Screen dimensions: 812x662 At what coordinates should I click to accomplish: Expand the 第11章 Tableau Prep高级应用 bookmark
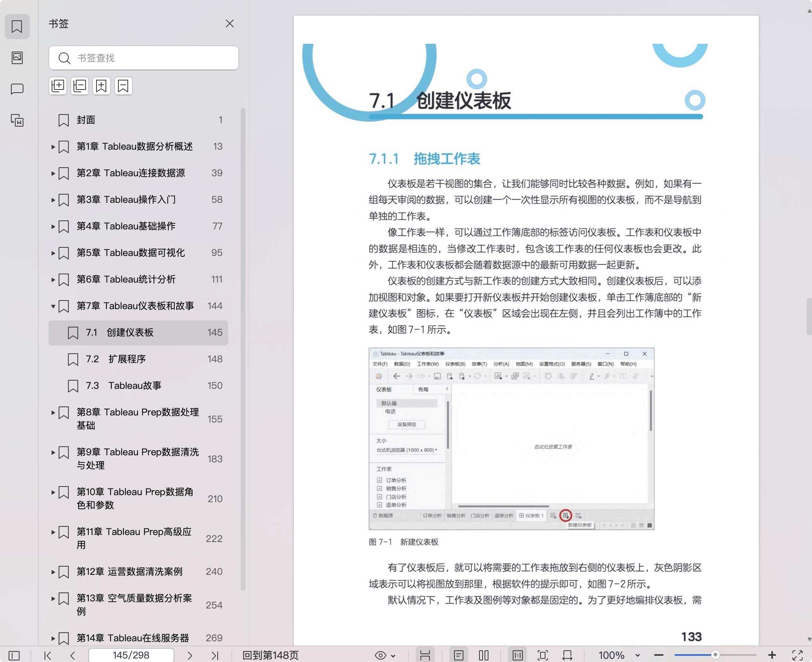click(x=53, y=532)
